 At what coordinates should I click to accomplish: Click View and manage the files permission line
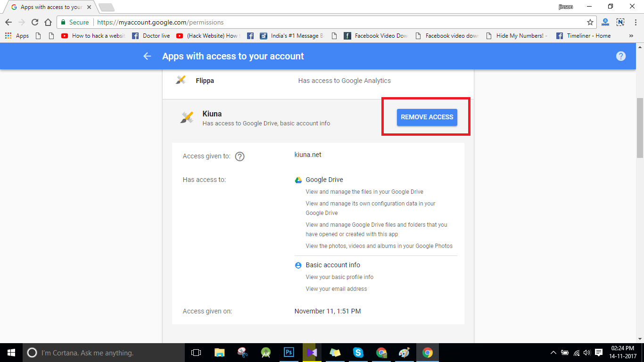pos(364,192)
